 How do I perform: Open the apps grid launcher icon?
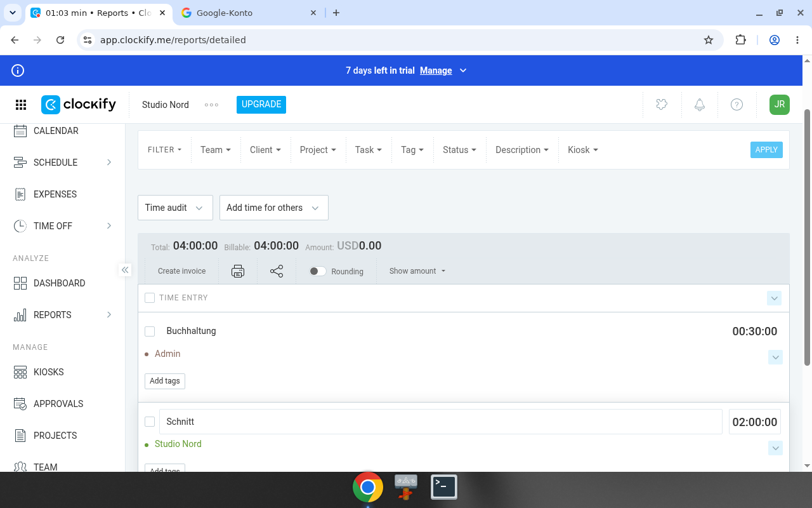coord(20,105)
